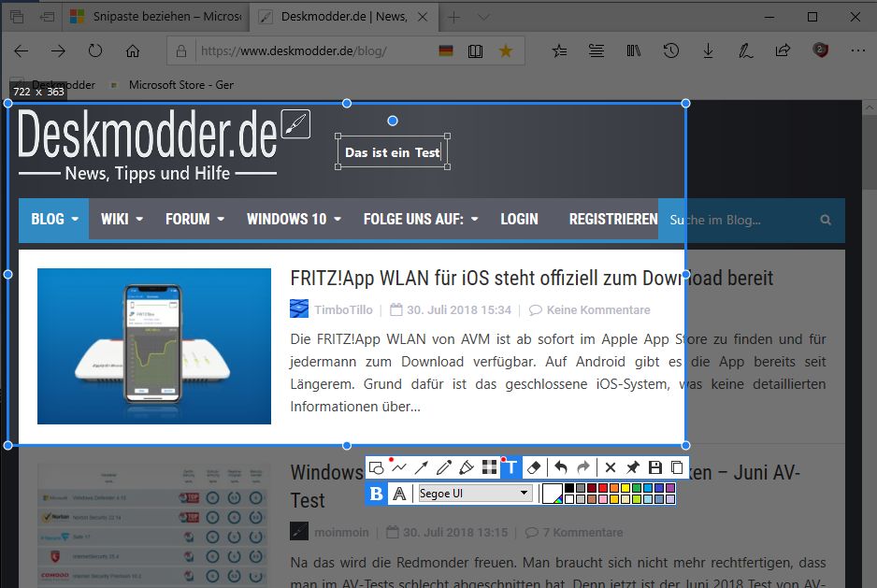Show site security info via lock icon
877x588 pixels.
(181, 50)
